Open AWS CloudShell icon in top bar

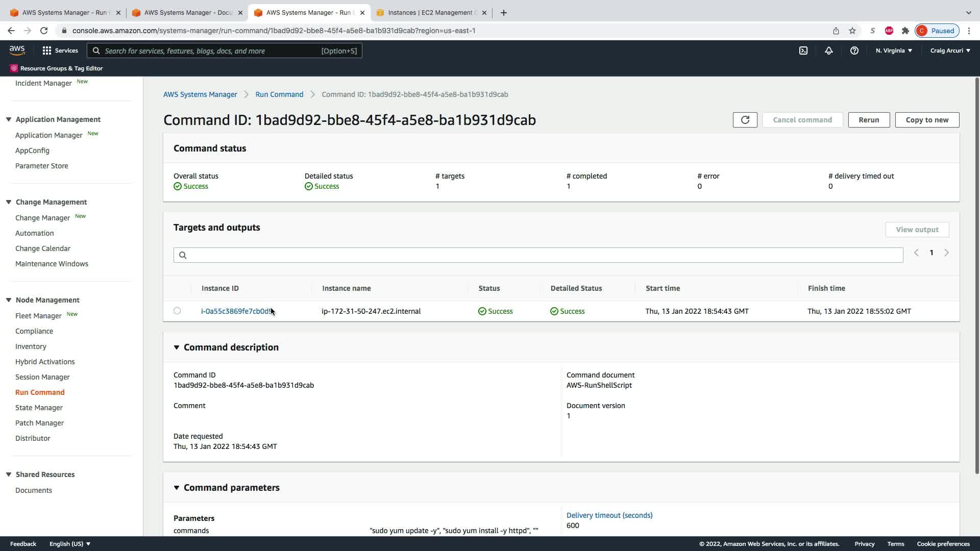pyautogui.click(x=803, y=51)
